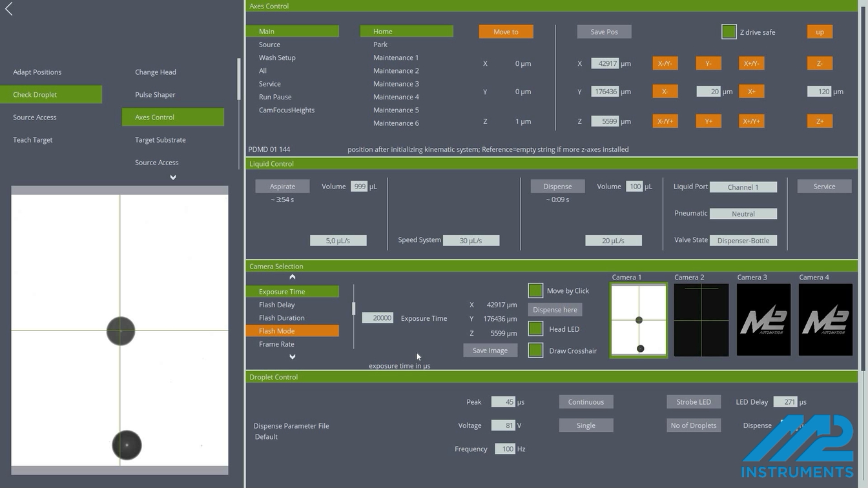The width and height of the screenshot is (868, 488).
Task: Open Pneumatic Neutral dropdown
Action: click(x=743, y=214)
